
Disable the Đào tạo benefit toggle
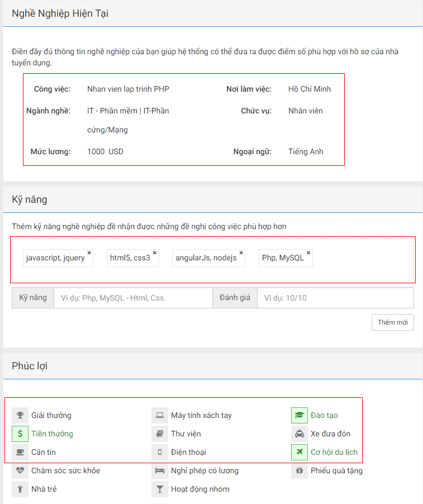coord(300,415)
